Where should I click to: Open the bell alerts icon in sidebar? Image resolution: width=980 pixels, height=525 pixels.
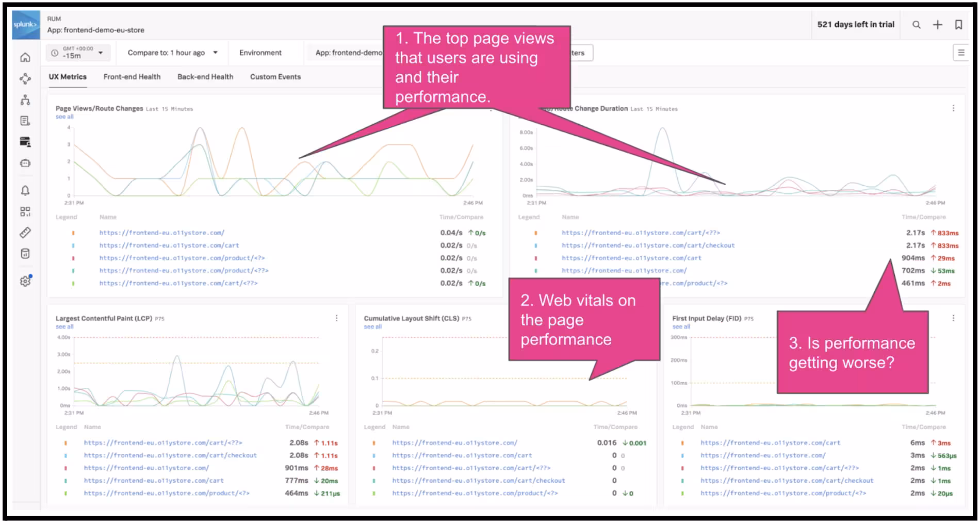coord(25,191)
